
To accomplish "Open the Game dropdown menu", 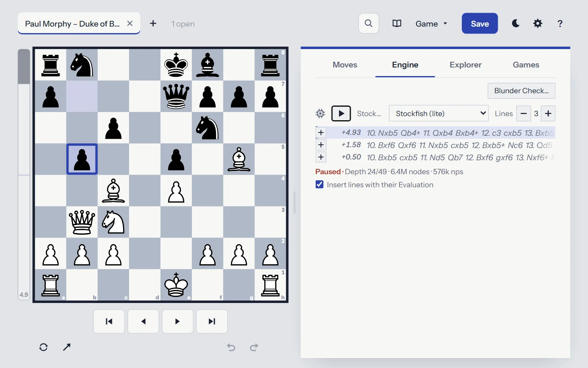I will [x=432, y=23].
